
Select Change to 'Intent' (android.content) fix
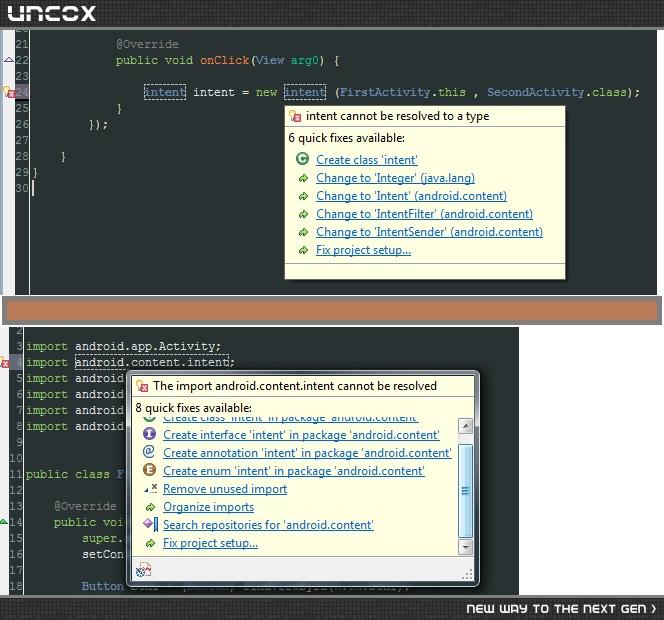pyautogui.click(x=411, y=196)
